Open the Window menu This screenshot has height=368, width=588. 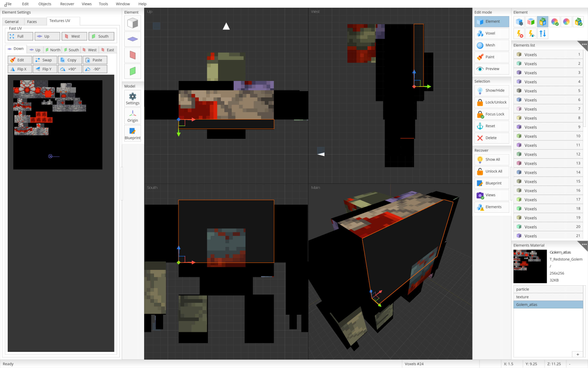point(123,4)
